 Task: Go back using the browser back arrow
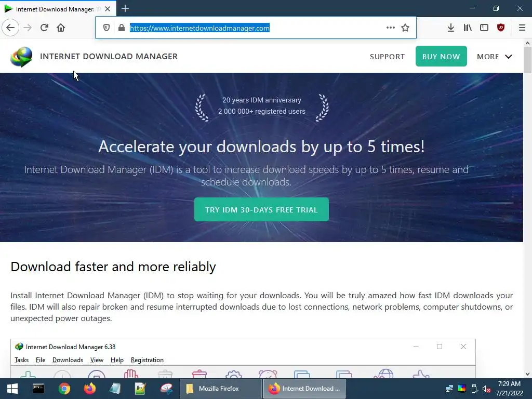click(10, 28)
